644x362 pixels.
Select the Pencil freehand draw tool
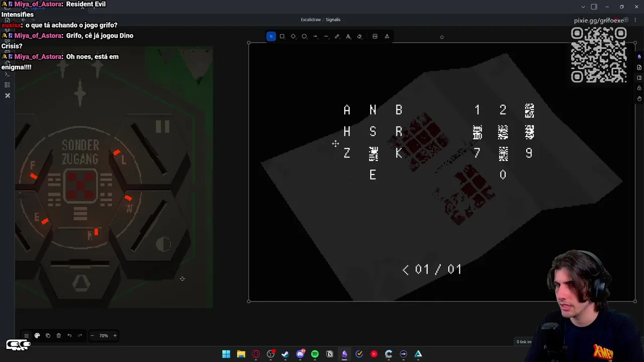click(337, 36)
